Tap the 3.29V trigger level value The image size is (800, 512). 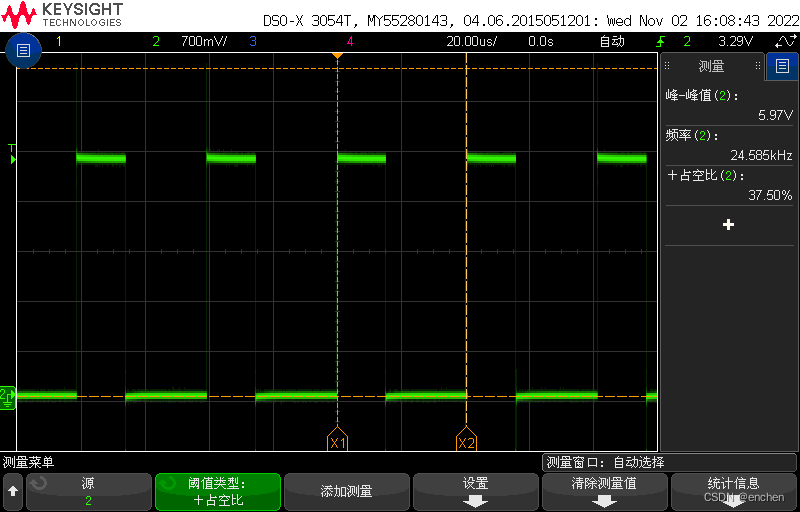point(735,41)
